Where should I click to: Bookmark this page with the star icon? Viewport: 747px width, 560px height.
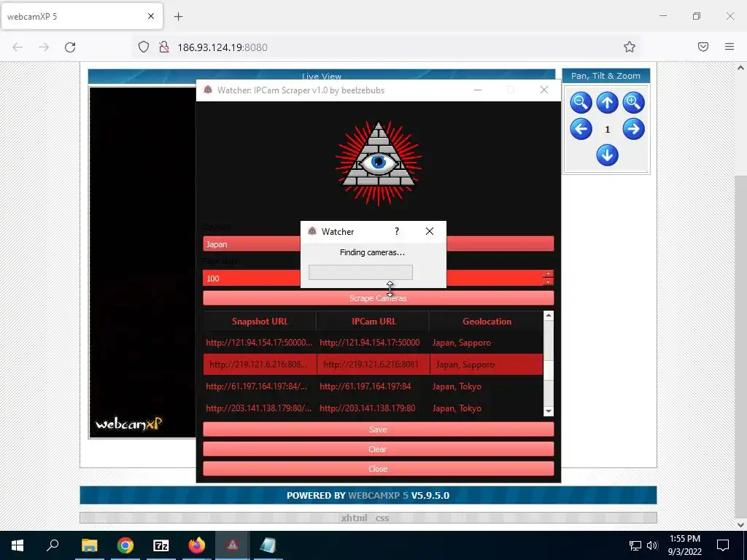point(630,47)
